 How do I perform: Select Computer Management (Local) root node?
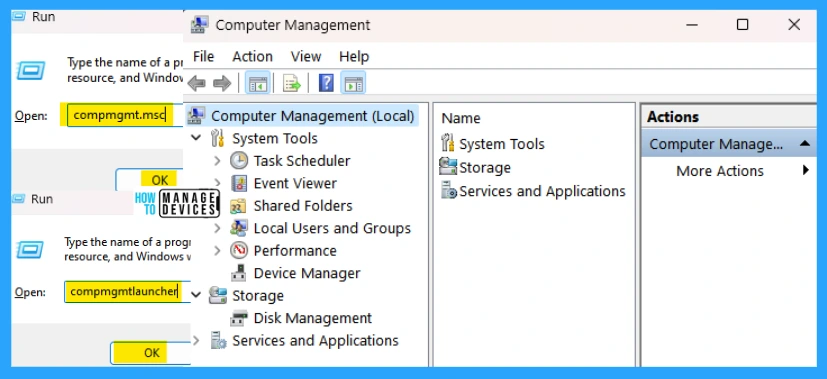313,116
